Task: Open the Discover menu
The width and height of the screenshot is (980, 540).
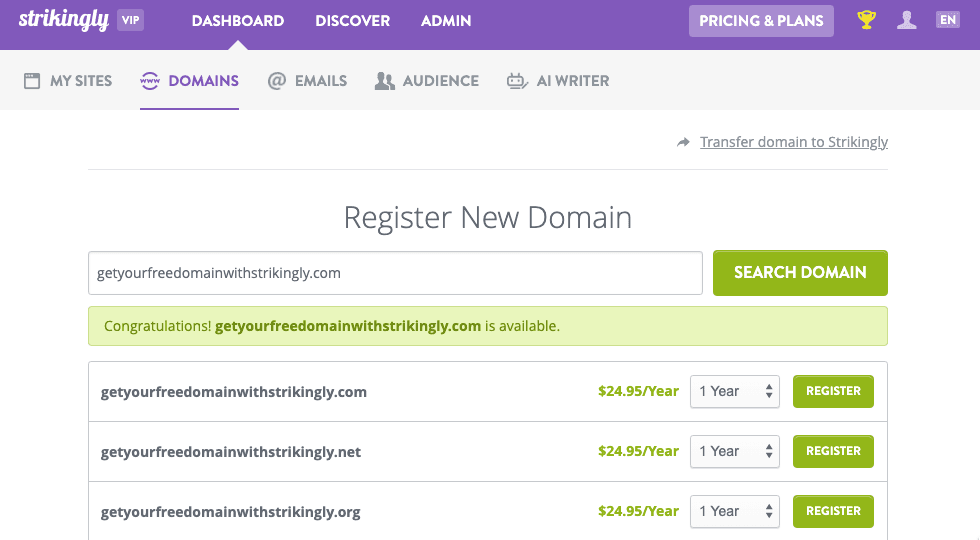Action: tap(352, 21)
